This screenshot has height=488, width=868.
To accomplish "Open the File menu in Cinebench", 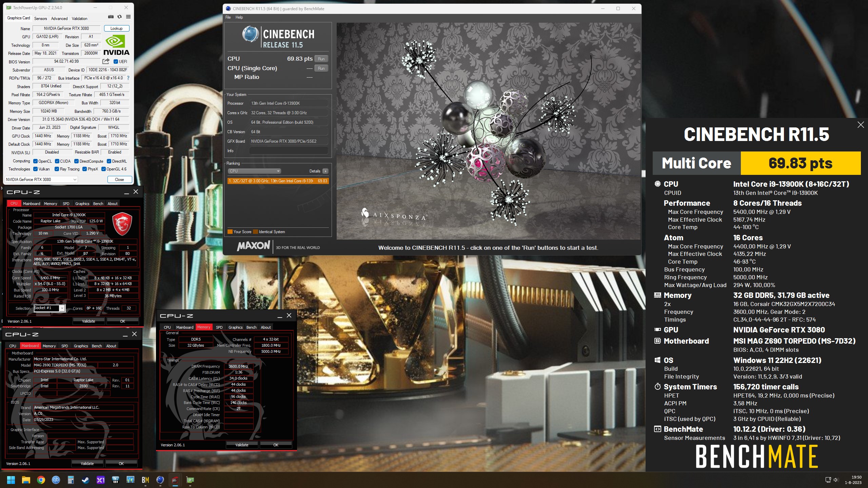I will tap(228, 17).
